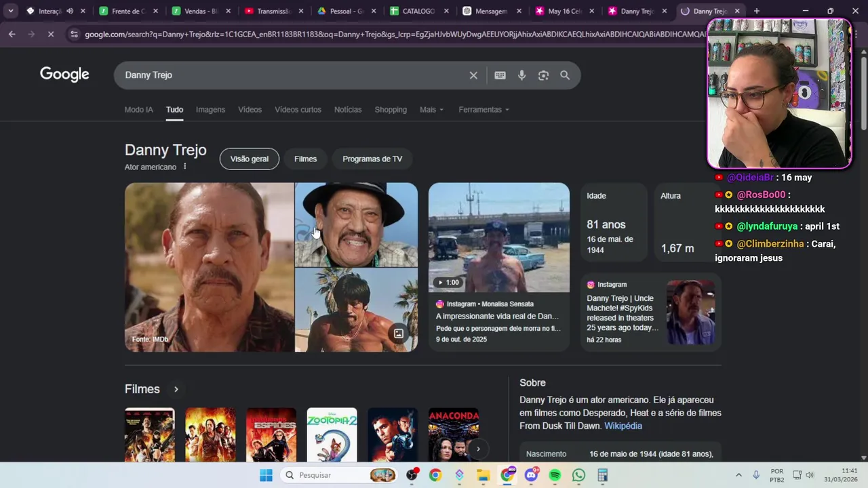Expand the Ferramentas dropdown
The width and height of the screenshot is (868, 488).
(x=484, y=110)
